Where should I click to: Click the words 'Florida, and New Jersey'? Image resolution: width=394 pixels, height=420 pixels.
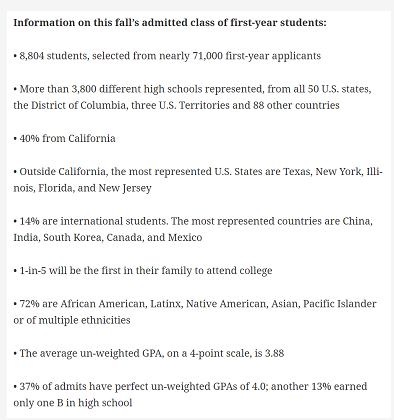[95, 188]
